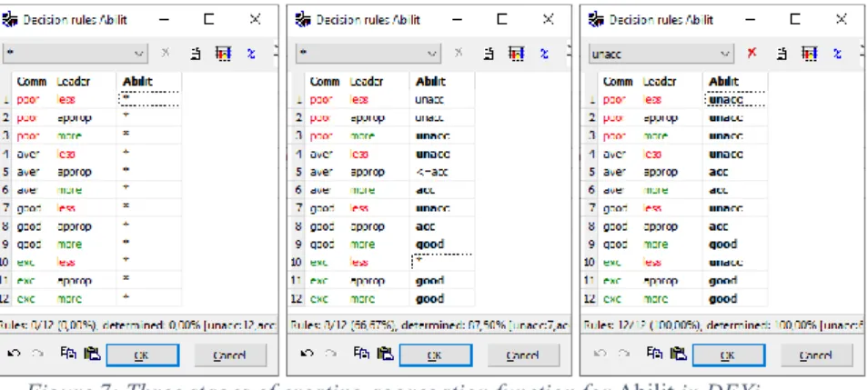Click the undo arrow in the 100,00% window
The height and width of the screenshot is (390, 868).
pyautogui.click(x=601, y=354)
